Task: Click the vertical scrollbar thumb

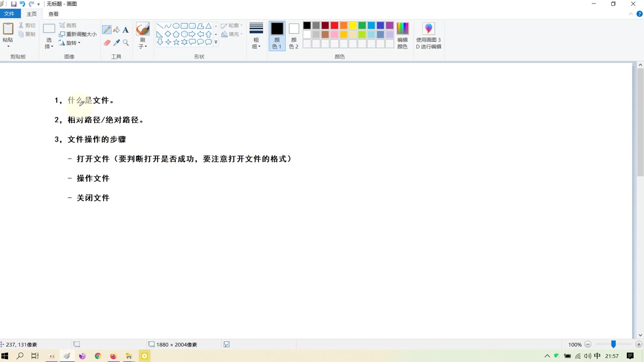Action: [640, 122]
